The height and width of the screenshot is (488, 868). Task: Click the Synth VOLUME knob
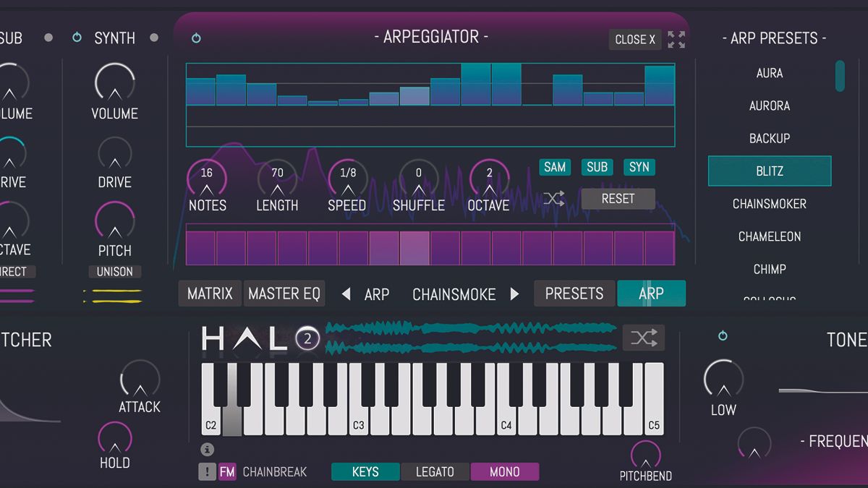coord(114,82)
